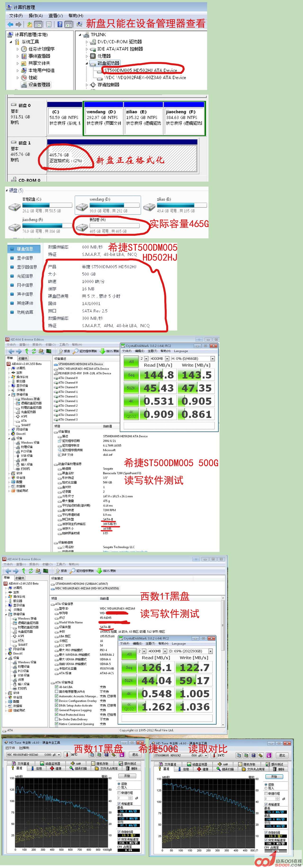Open the 本地磁盘 (C:) drive icon
303x868 pixels.
(15, 207)
